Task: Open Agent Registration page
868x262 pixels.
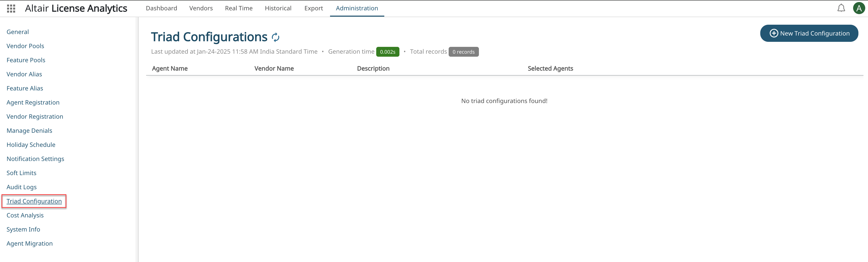Action: coord(33,103)
